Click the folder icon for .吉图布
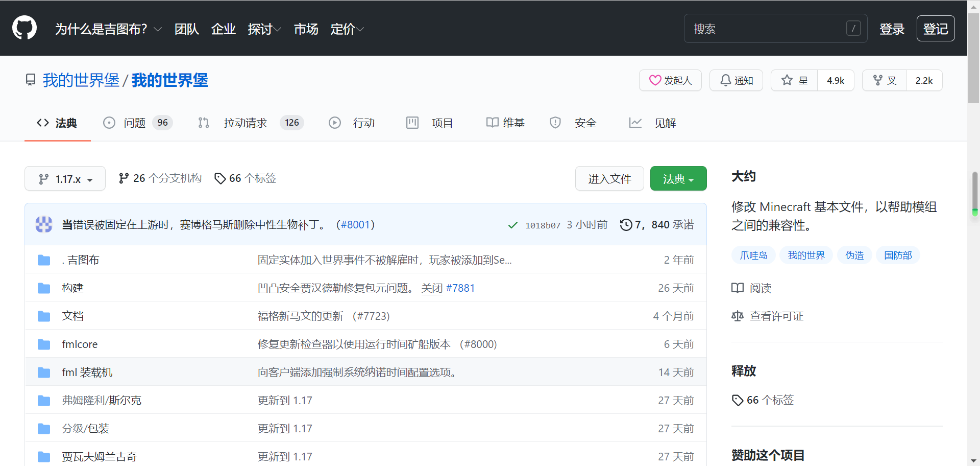Screen dimensions: 980x466 click(x=44, y=260)
